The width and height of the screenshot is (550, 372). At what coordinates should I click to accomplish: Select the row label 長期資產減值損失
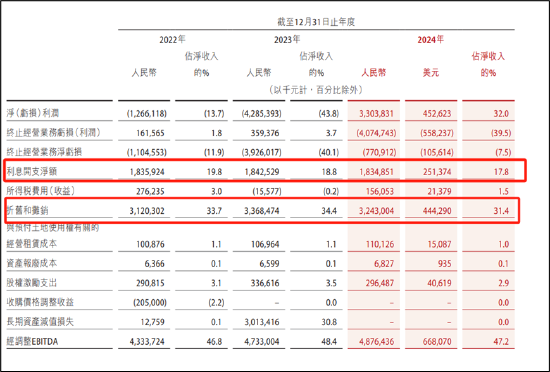coord(40,322)
